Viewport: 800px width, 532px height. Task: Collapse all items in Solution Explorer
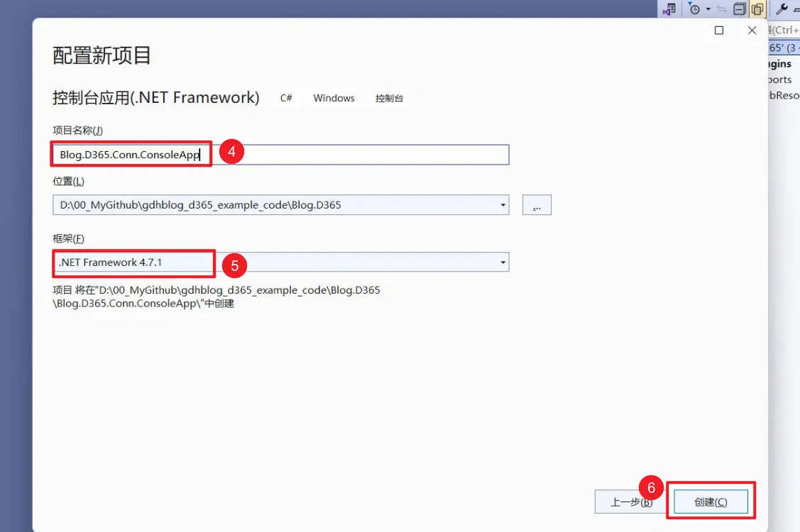(x=740, y=9)
